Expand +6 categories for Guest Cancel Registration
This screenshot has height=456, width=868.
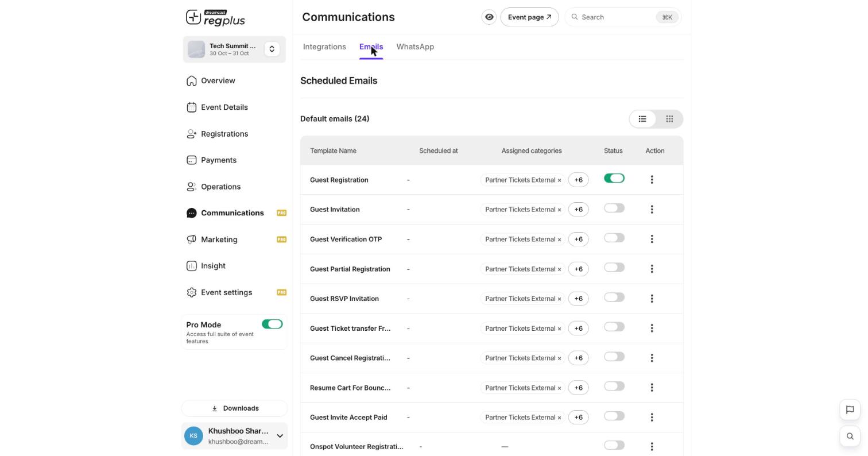(x=579, y=358)
